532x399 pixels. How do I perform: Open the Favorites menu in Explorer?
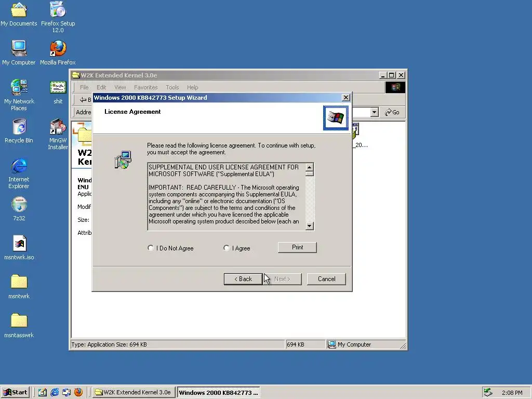[145, 87]
